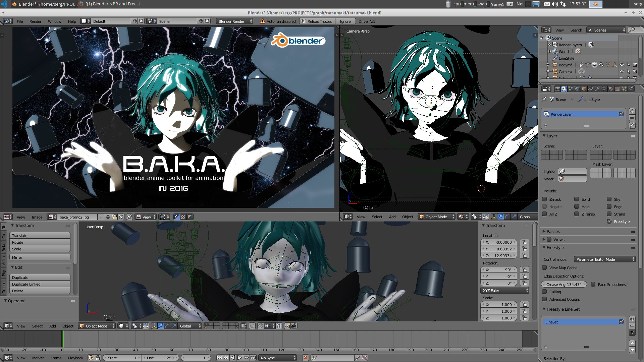Enable the Culling checkbox
This screenshot has width=644, height=362.
[x=545, y=292]
